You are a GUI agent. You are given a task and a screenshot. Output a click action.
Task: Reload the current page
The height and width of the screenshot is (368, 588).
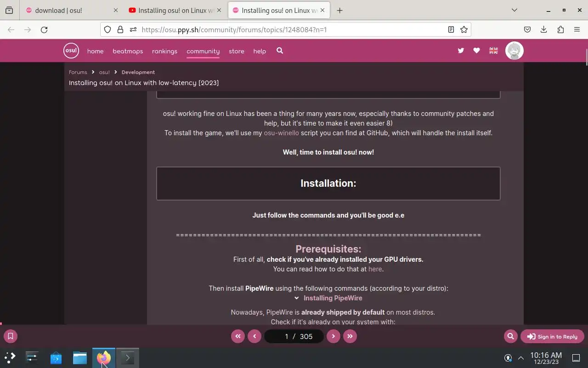[x=44, y=29]
